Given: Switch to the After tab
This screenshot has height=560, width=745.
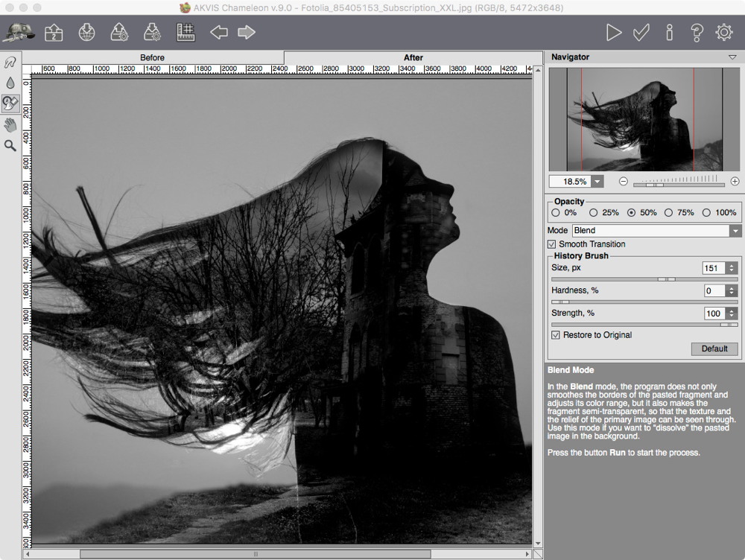Looking at the screenshot, I should tap(413, 57).
